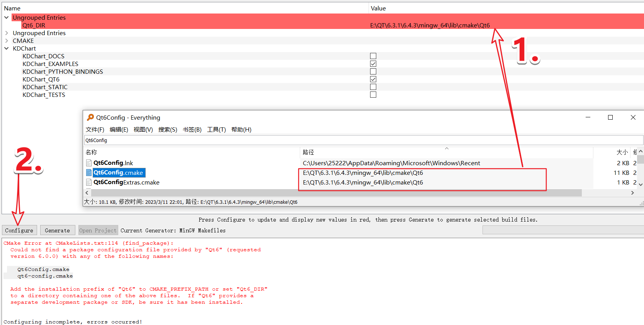This screenshot has width=644, height=325.
Task: Maximize the Everything window
Action: click(610, 117)
